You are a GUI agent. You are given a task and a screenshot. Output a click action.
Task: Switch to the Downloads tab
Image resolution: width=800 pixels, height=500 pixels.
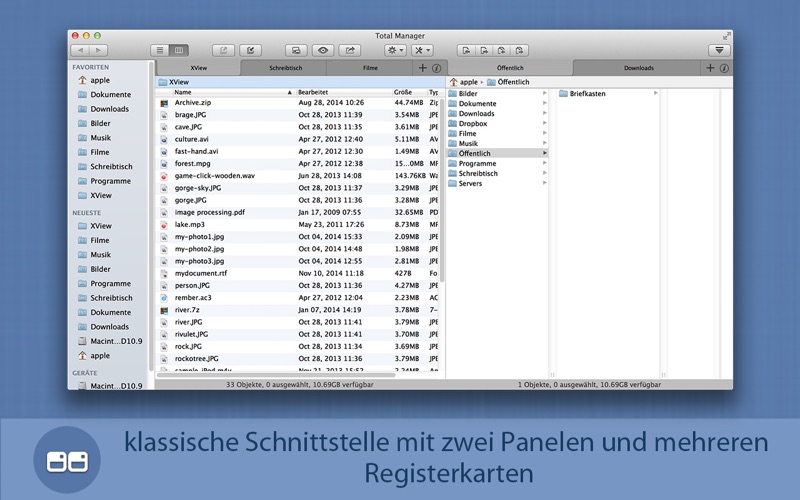(x=638, y=68)
